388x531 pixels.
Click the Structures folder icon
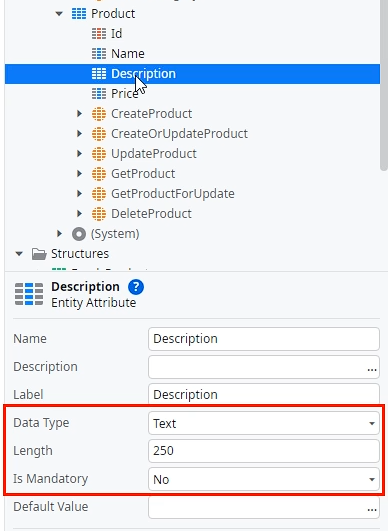click(x=39, y=254)
